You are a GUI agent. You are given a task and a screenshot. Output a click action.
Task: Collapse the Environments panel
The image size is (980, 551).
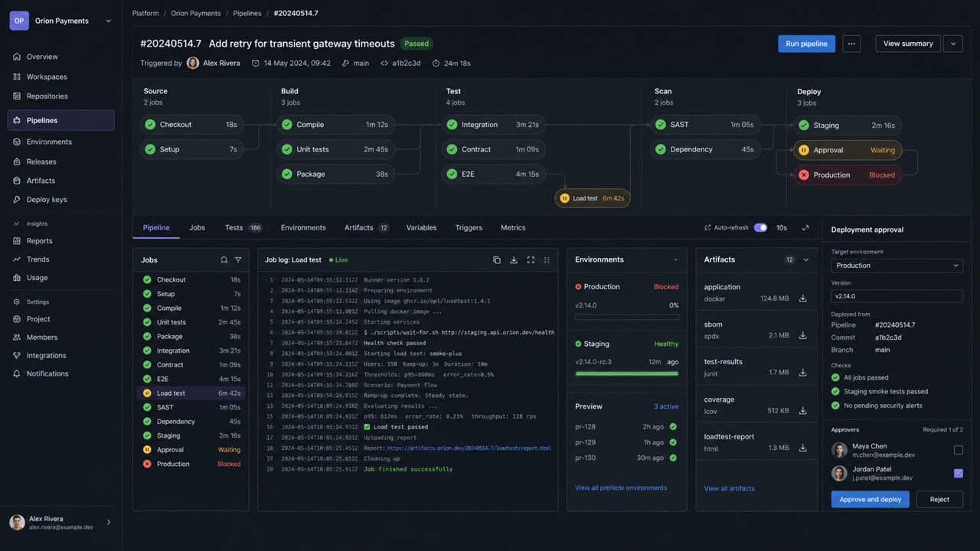pyautogui.click(x=675, y=260)
